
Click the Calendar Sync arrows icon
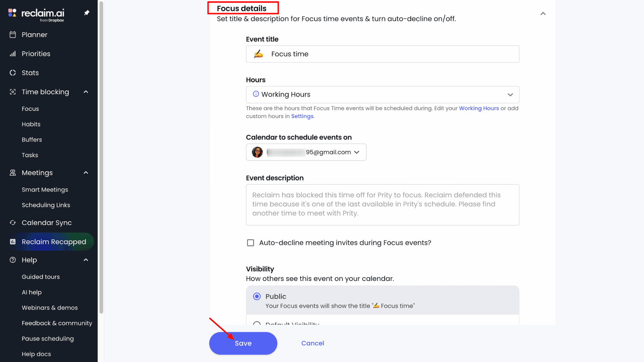pos(13,223)
